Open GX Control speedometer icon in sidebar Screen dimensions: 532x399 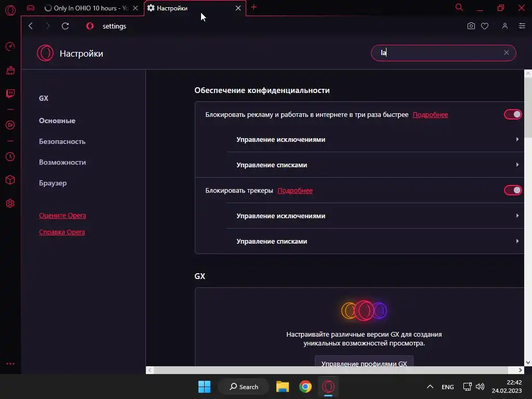pos(10,46)
